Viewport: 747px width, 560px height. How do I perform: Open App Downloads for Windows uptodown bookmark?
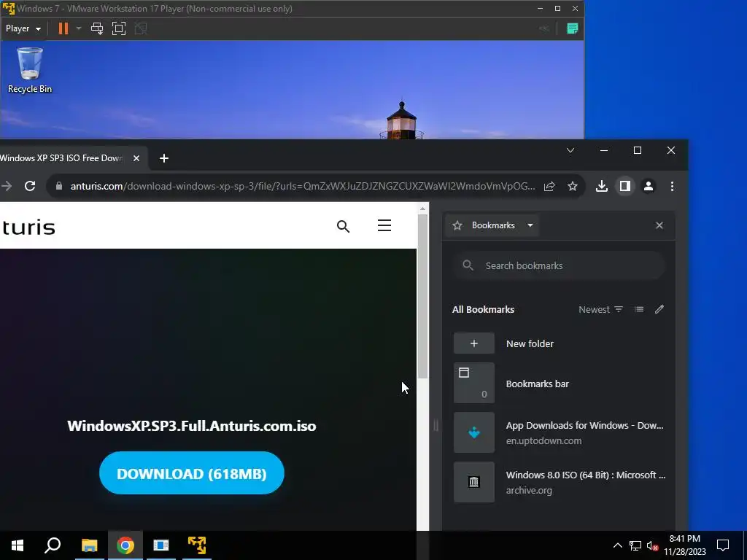(x=559, y=433)
